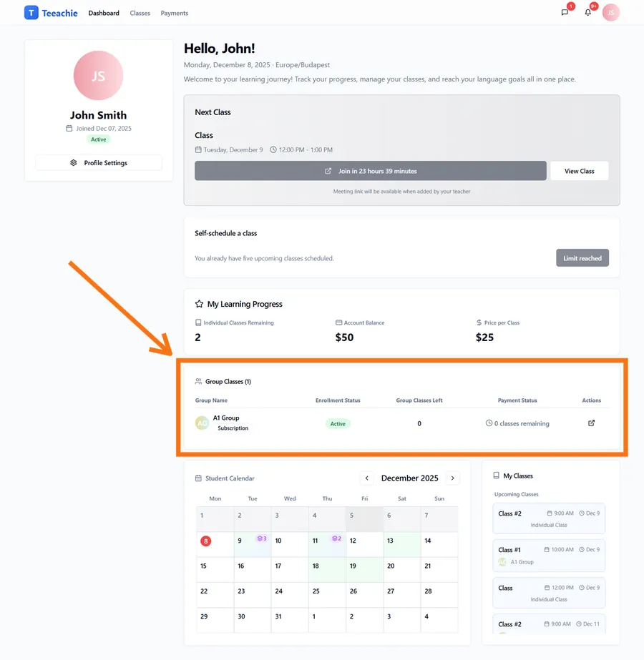Go to next month in calendar
644x660 pixels.
(452, 478)
